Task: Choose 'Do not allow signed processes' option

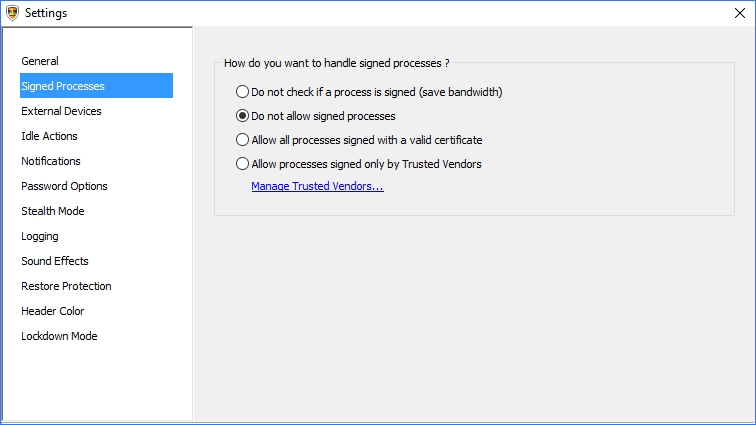Action: coord(242,116)
